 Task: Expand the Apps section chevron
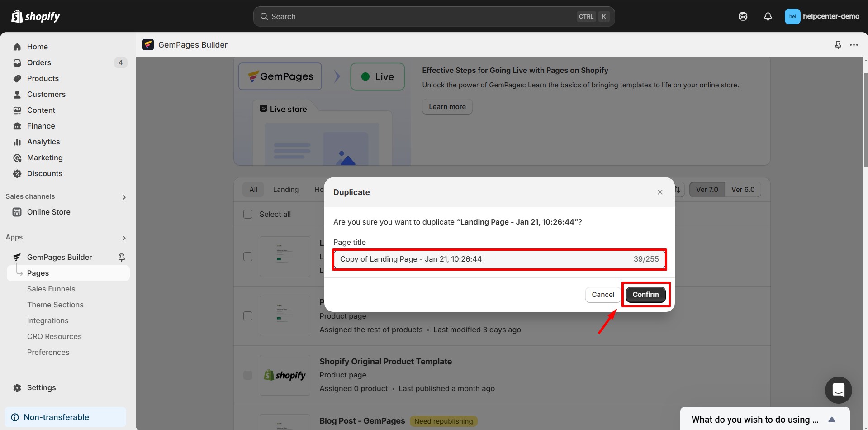point(124,238)
